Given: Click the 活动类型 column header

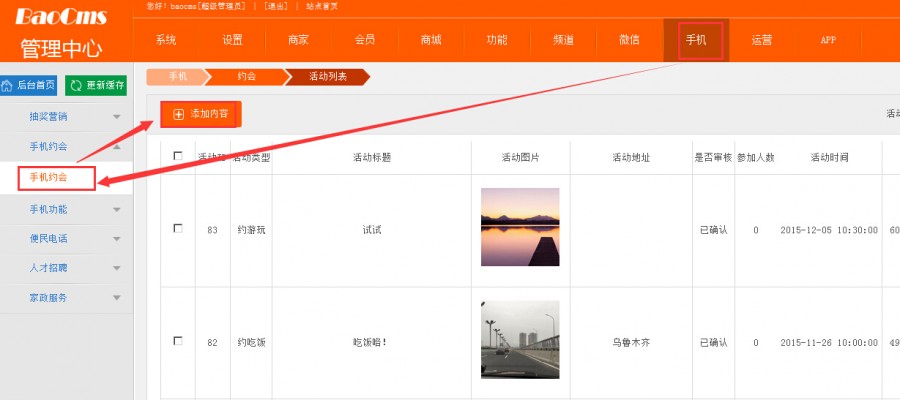Looking at the screenshot, I should (251, 157).
